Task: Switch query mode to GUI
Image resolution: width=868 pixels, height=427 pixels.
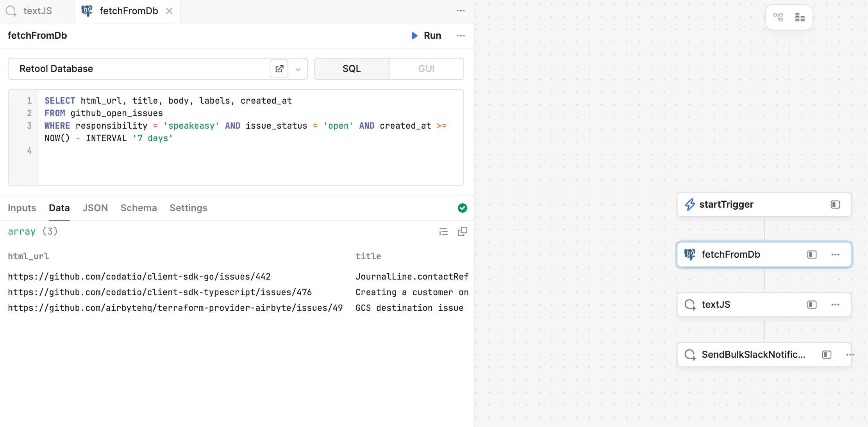Action: click(426, 69)
